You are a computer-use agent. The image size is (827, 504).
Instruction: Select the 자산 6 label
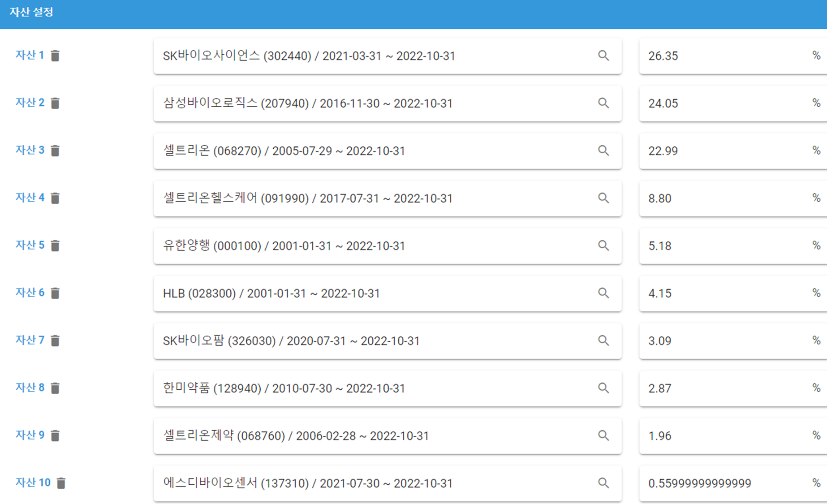(x=30, y=293)
